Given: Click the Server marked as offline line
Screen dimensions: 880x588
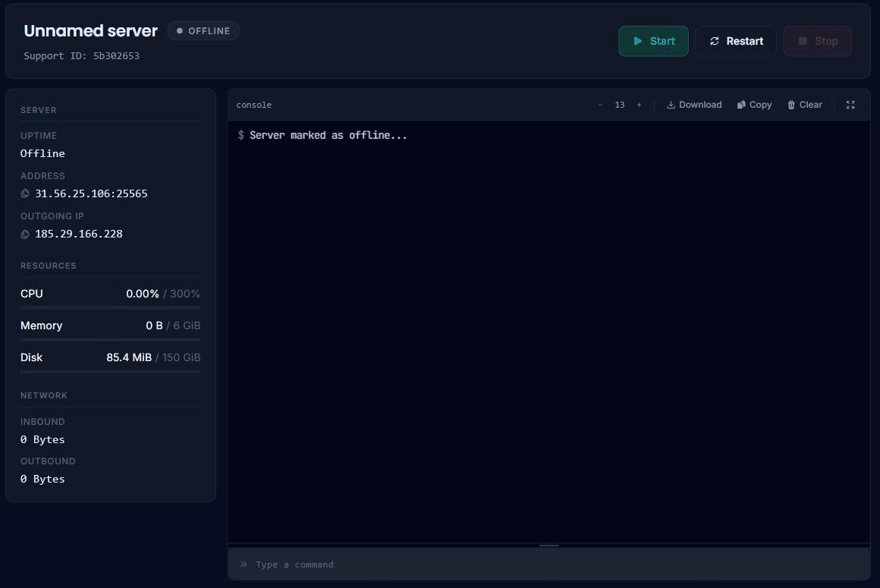Looking at the screenshot, I should pos(328,135).
